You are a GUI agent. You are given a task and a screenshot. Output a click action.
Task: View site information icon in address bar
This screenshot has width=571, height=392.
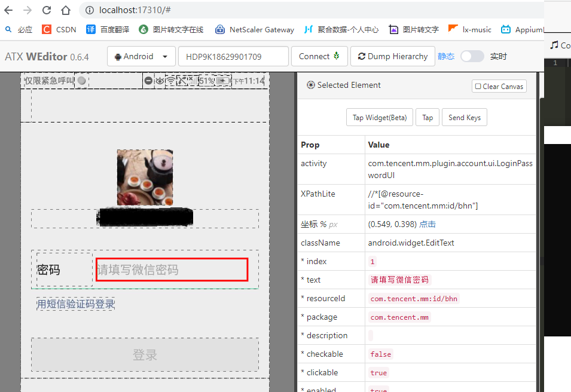pos(89,10)
